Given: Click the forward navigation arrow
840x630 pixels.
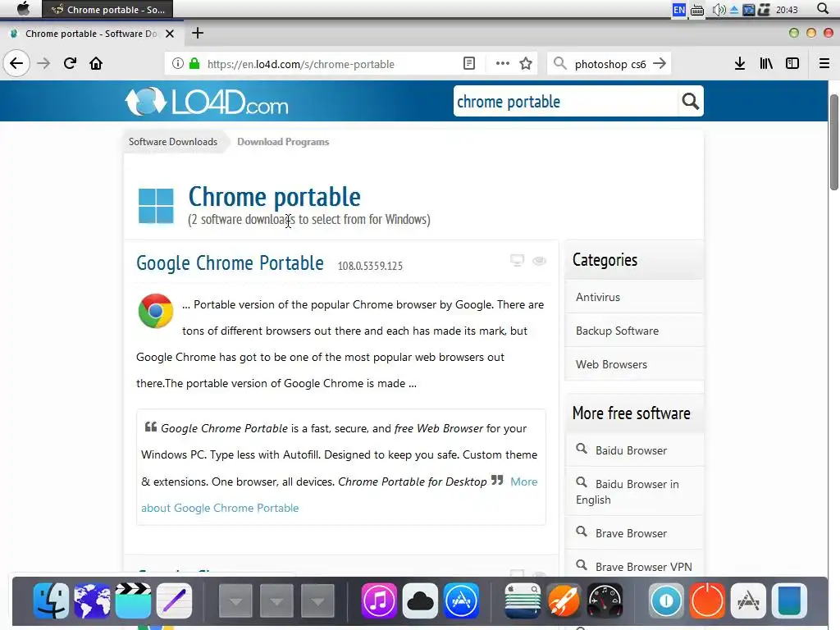Looking at the screenshot, I should coord(43,64).
